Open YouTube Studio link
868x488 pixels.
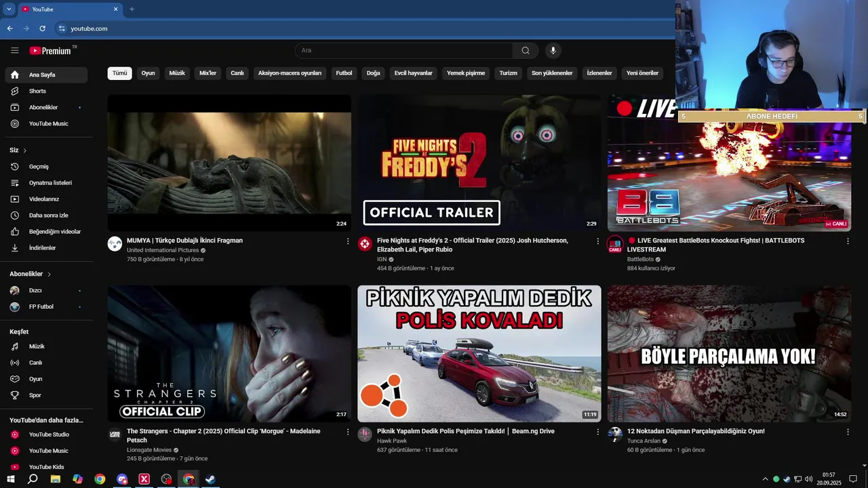(x=46, y=434)
